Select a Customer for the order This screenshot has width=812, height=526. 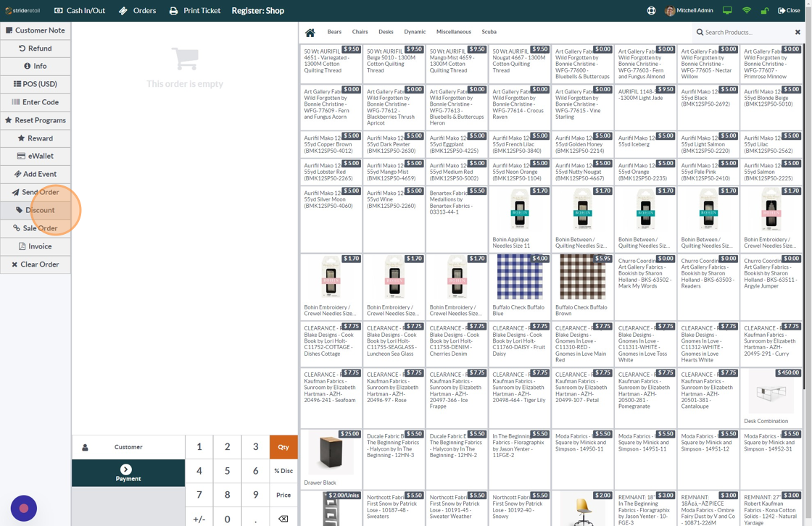[x=128, y=447]
